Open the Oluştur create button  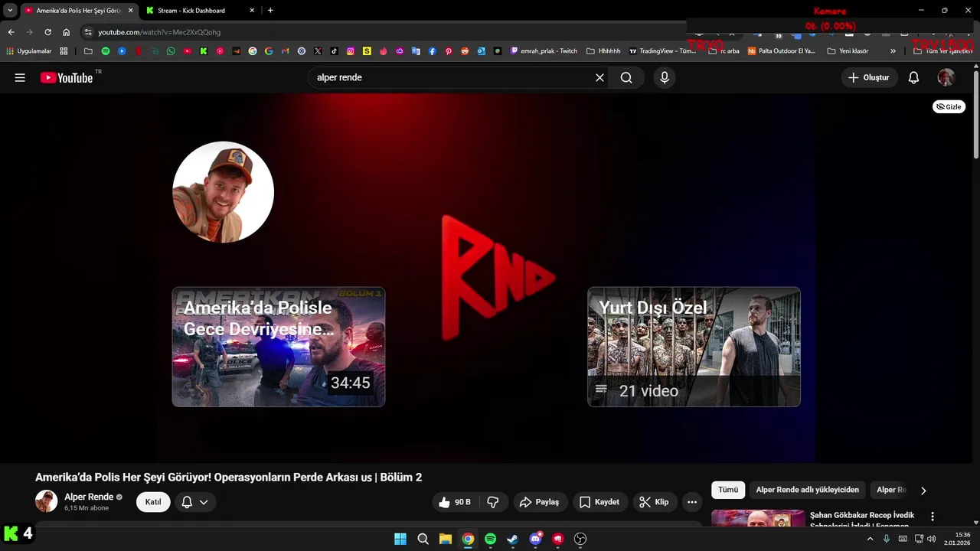(x=869, y=77)
